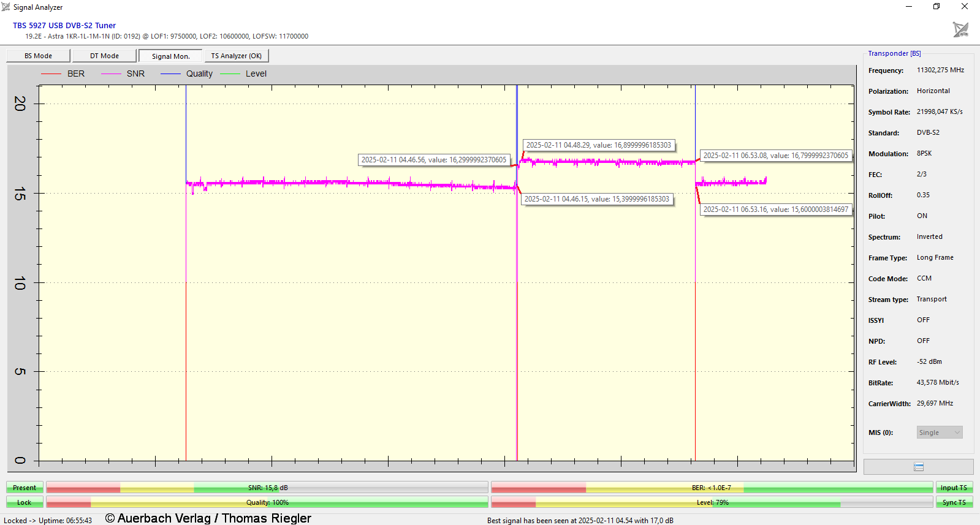Screen dimensions: 980x525
Task: Click the Long Frame value
Action: [935, 257]
